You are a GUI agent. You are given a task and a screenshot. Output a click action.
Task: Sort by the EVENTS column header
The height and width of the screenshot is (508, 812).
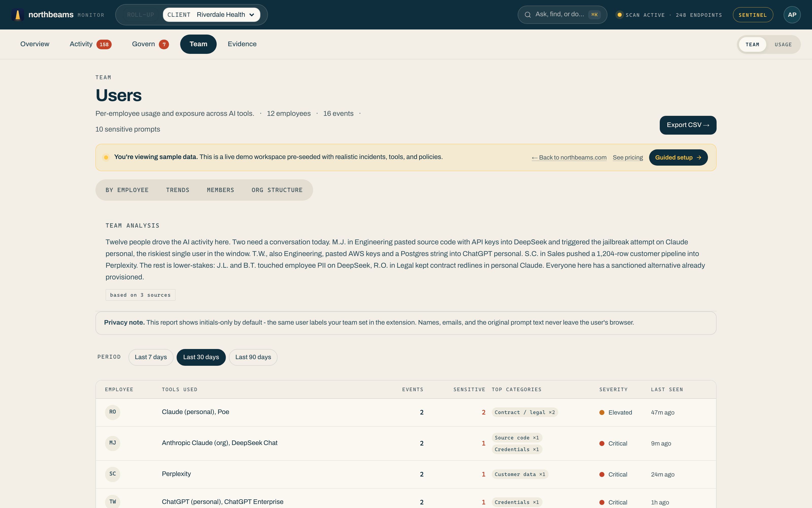click(413, 389)
